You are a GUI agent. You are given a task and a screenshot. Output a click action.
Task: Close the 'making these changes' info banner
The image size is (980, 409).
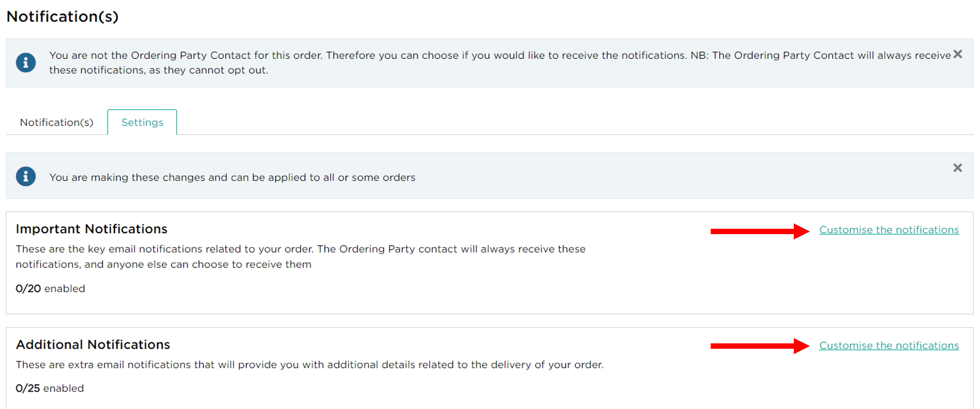(x=958, y=168)
